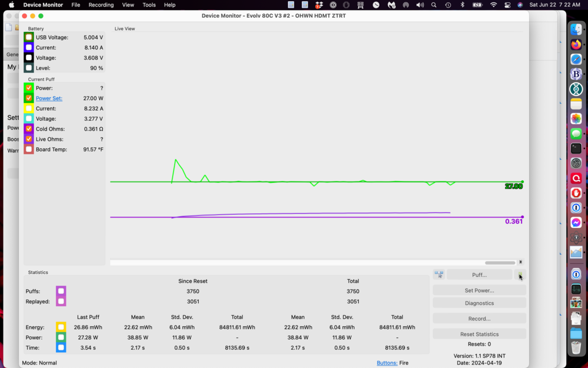Image resolution: width=588 pixels, height=368 pixels.
Task: Click the menu bar date and time
Action: 554,5
